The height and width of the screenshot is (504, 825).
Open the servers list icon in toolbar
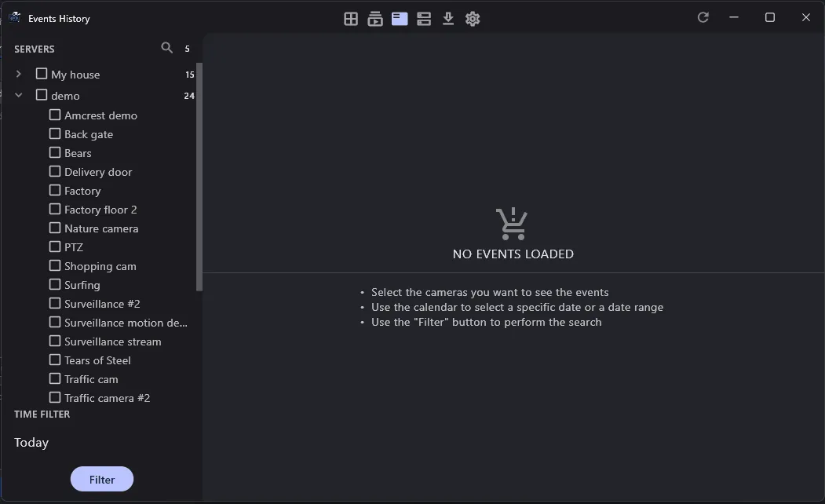[x=424, y=19]
